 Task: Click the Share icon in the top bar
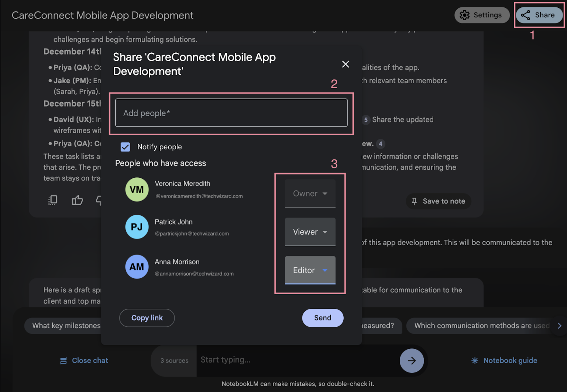click(539, 15)
